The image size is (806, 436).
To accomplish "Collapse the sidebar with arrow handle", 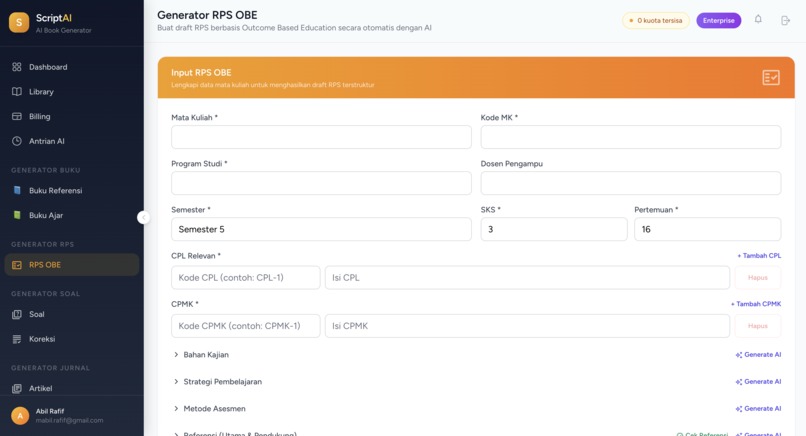I will (x=143, y=217).
